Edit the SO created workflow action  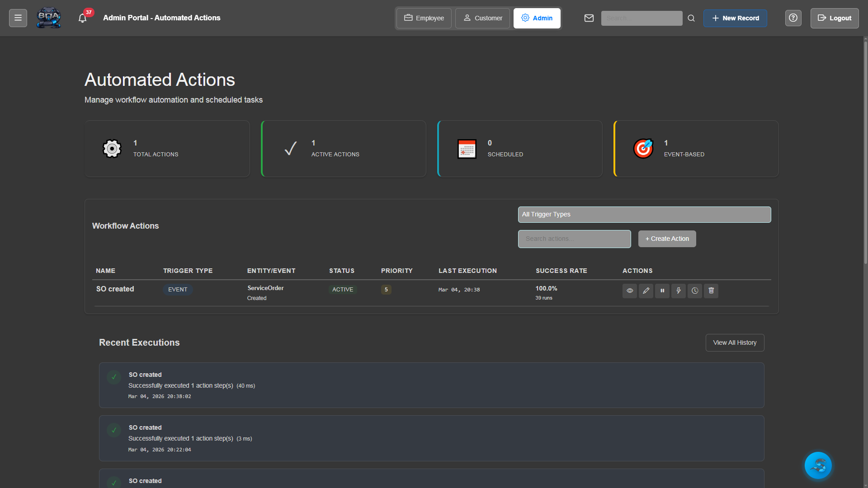click(646, 291)
